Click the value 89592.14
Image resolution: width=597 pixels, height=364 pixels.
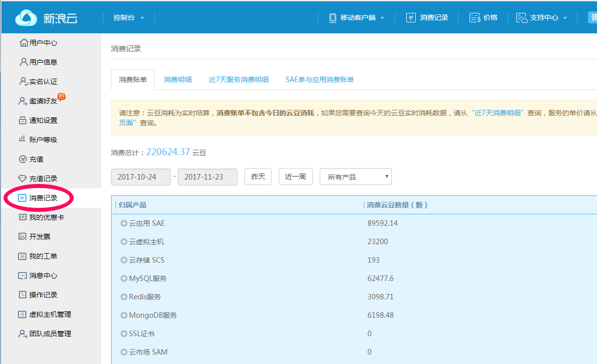[382, 223]
